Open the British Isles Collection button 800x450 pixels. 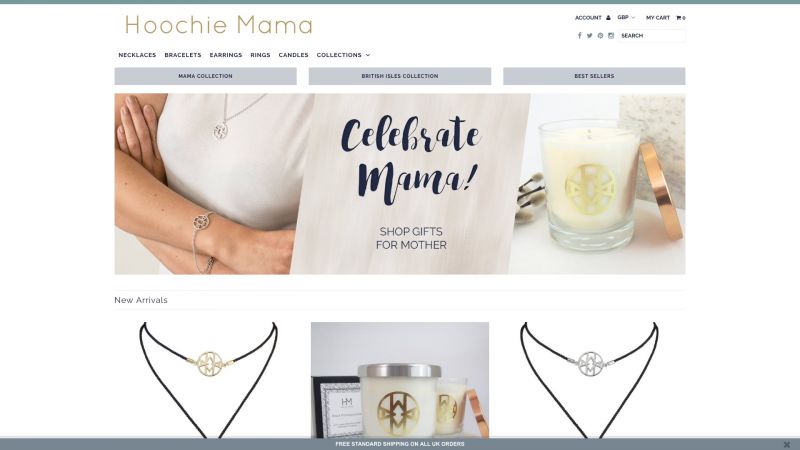click(x=400, y=76)
